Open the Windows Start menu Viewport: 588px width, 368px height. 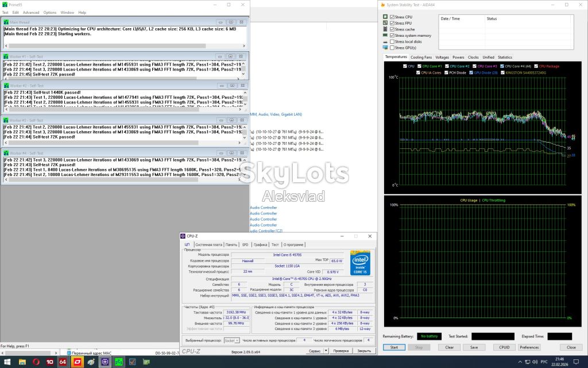coord(7,362)
